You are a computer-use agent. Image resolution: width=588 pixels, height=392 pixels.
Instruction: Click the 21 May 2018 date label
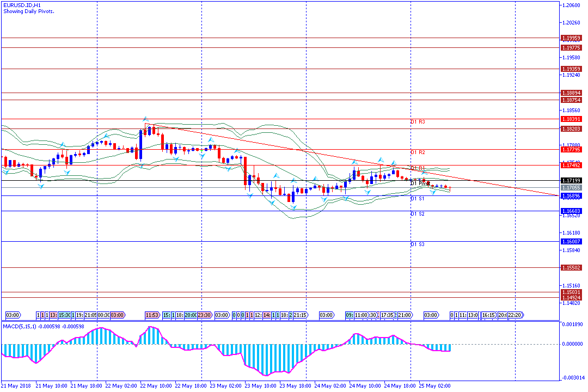(16, 385)
